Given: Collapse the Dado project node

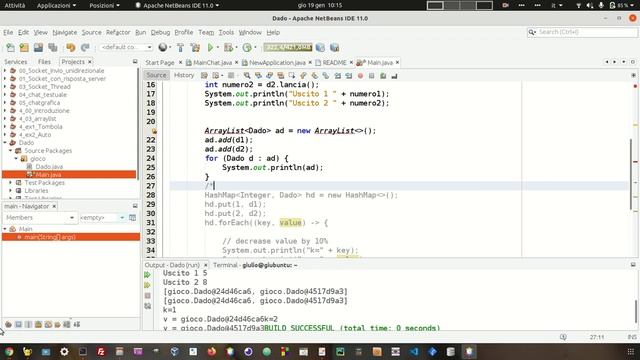Looking at the screenshot, I should 5,142.
